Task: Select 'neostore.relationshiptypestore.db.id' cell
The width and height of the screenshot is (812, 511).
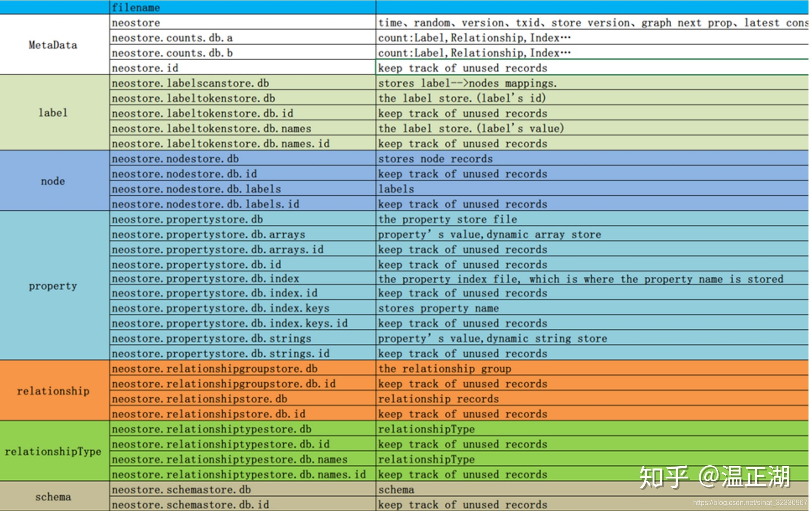Action: [242, 444]
